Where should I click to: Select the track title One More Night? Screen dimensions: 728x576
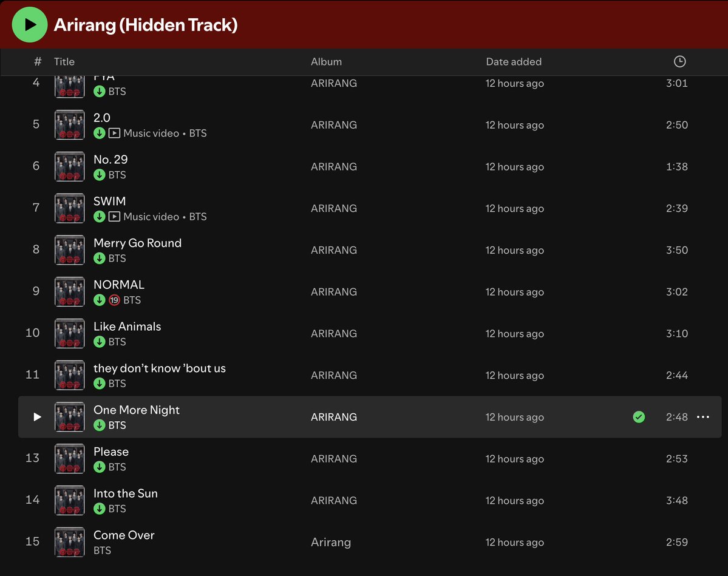(137, 410)
